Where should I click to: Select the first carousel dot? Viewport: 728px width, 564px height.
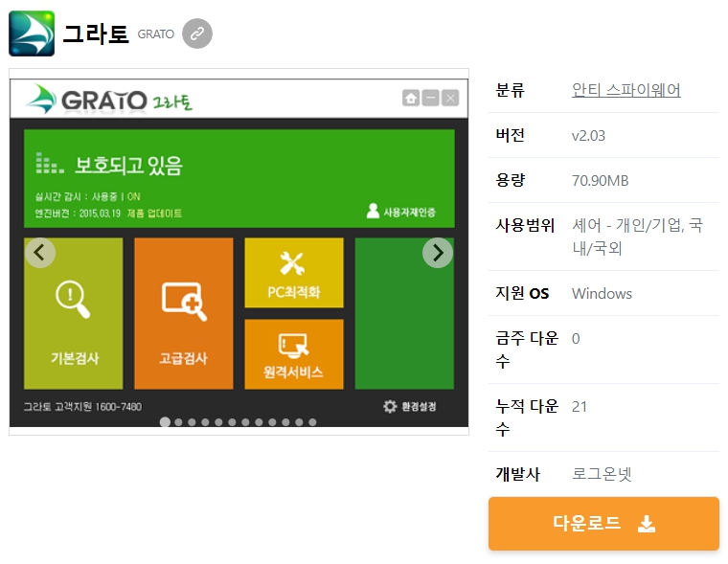point(165,422)
